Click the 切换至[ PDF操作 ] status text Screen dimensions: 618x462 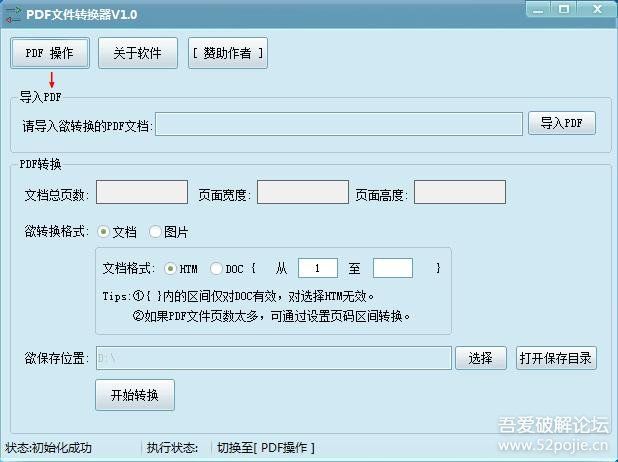coord(266,448)
